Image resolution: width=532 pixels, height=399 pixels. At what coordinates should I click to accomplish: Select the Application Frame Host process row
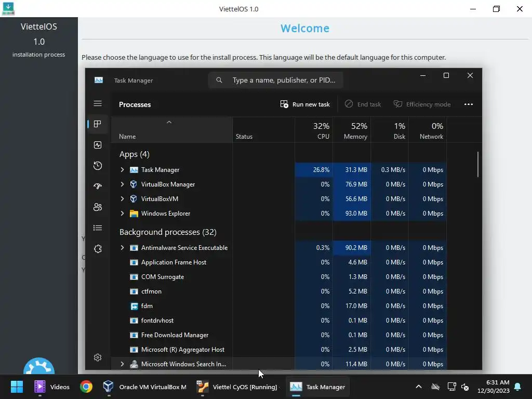[279, 262]
